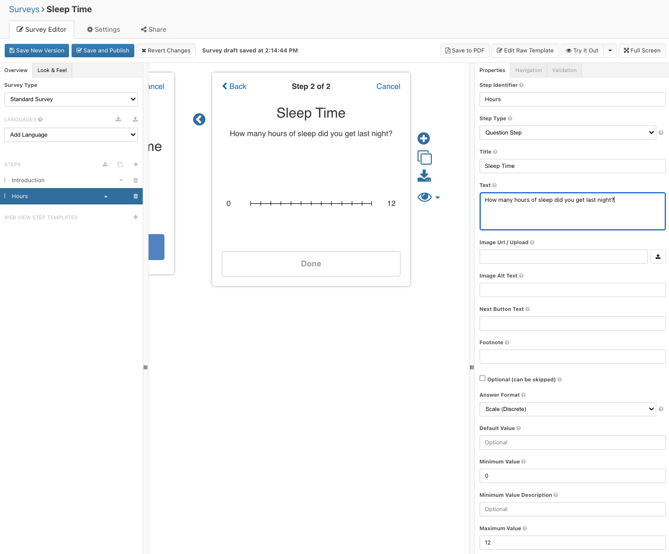Click the blue add step plus icon
Viewport: 669px width, 554px height.
[424, 139]
